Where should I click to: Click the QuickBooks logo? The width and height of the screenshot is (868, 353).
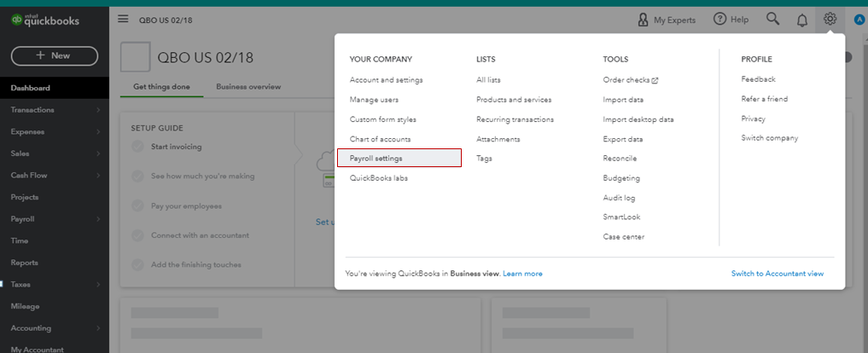[45, 20]
